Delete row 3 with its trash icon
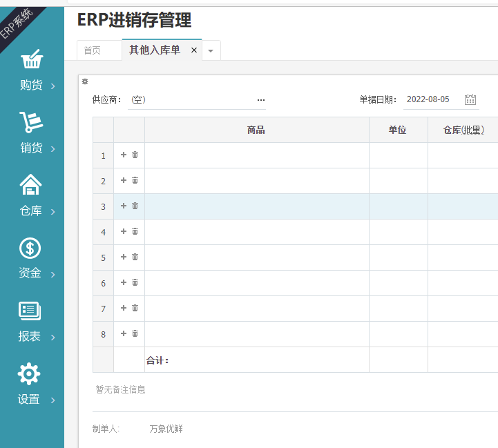The image size is (498, 448). [135, 206]
